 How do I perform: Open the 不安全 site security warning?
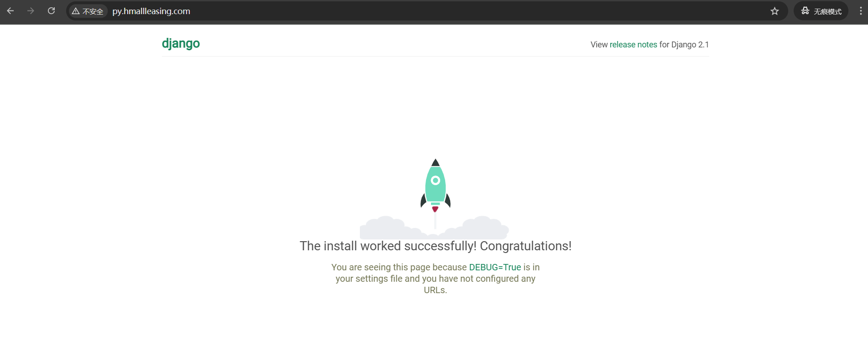click(88, 11)
